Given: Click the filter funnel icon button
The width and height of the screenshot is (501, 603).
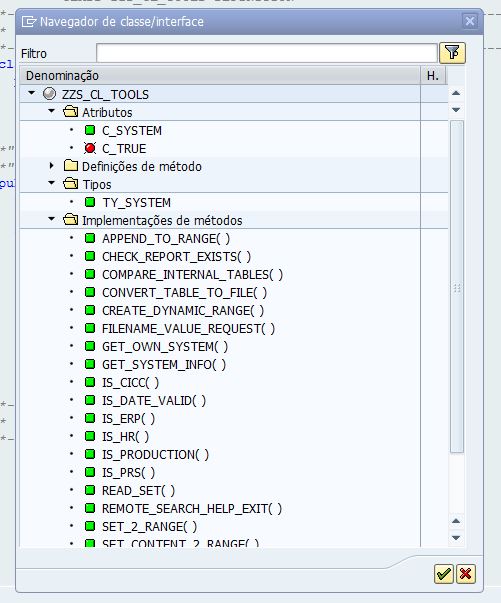Looking at the screenshot, I should [x=452, y=53].
